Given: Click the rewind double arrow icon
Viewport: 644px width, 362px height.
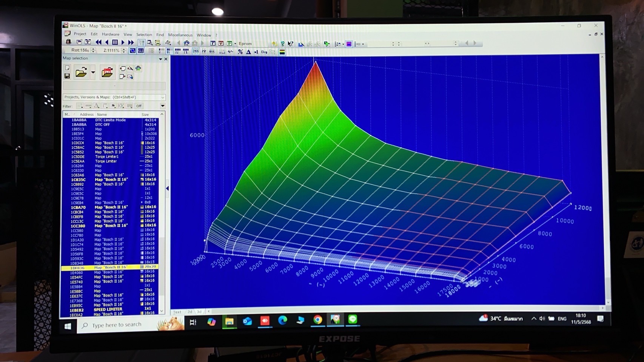Looking at the screenshot, I should 99,43.
